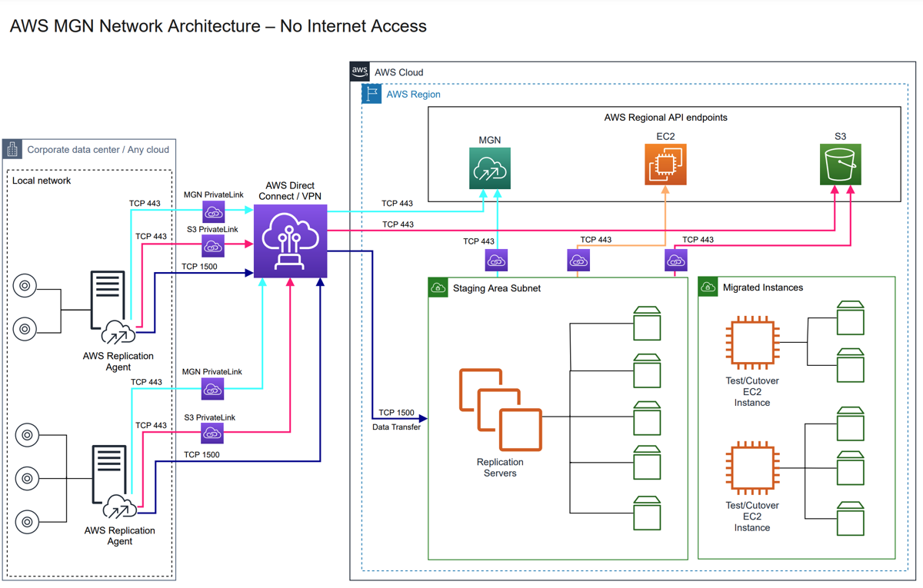Click the diagram title text
Image resolution: width=923 pixels, height=588 pixels.
coord(217,25)
